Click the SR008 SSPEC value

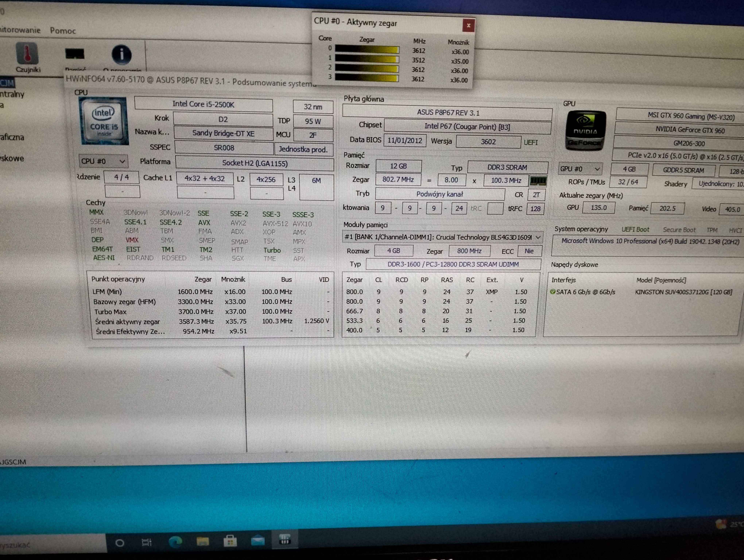(224, 148)
